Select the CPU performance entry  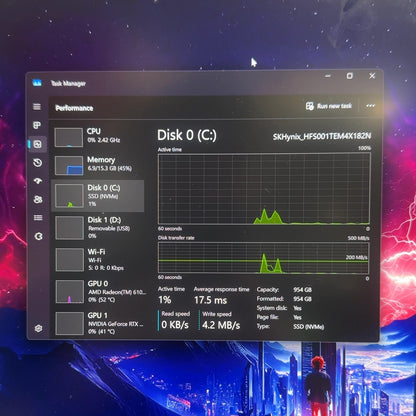[98, 137]
